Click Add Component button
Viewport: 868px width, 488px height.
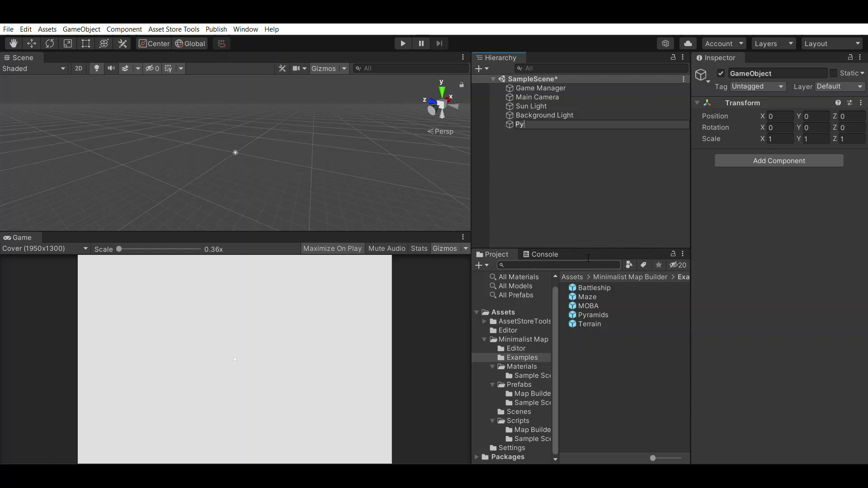[x=779, y=160]
